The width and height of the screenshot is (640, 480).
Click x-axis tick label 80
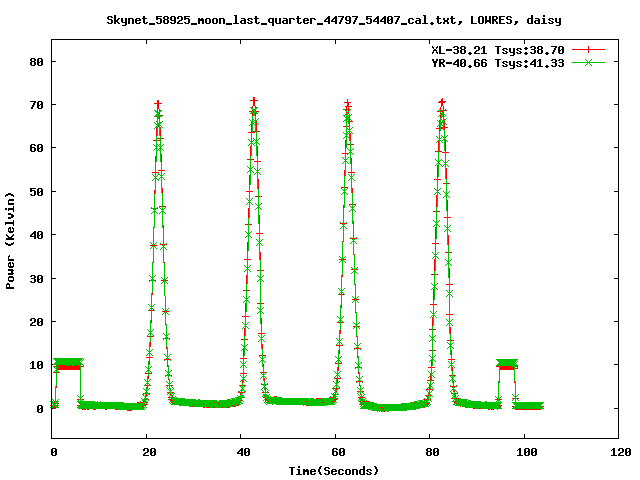432,452
